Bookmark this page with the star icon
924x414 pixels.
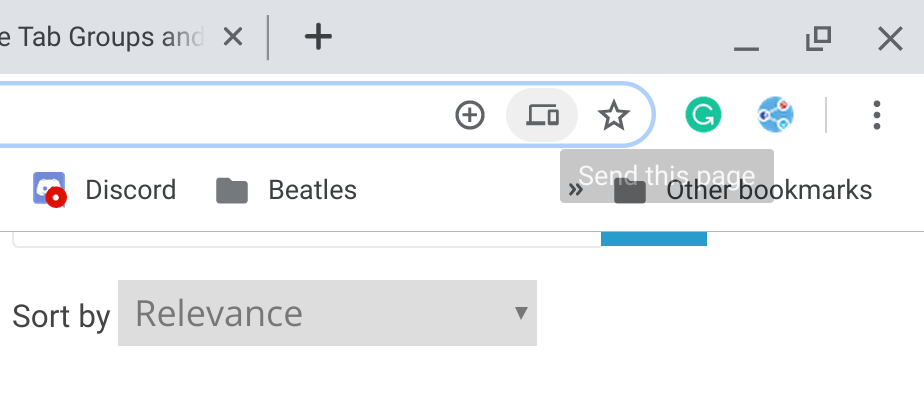click(613, 115)
